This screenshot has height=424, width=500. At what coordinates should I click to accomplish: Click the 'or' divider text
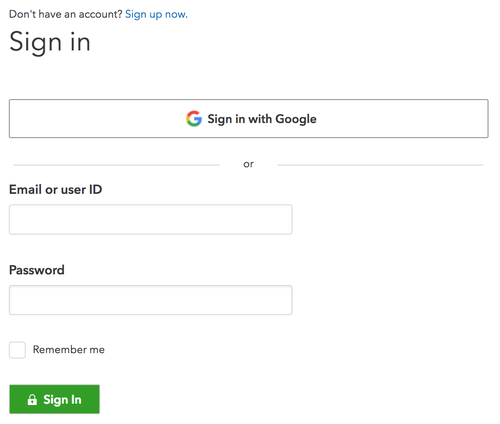pos(248,164)
